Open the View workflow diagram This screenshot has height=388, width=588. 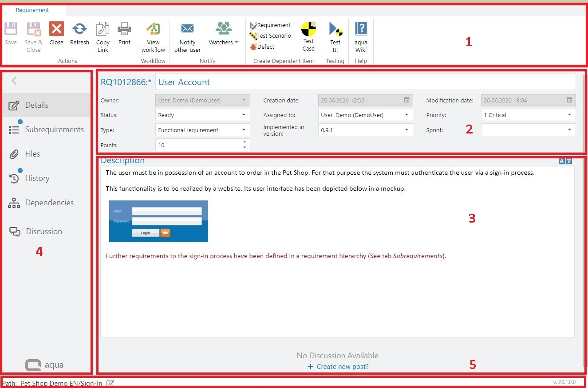click(x=153, y=30)
